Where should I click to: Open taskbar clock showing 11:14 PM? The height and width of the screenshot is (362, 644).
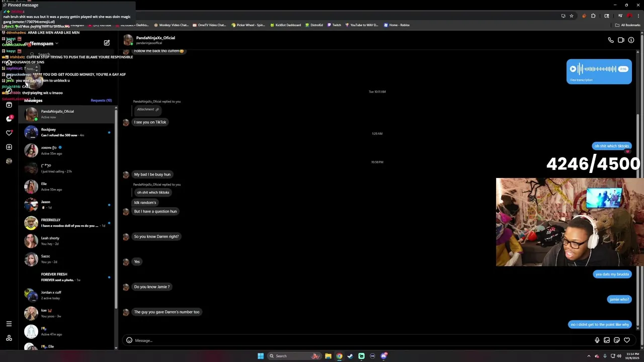[632, 356]
